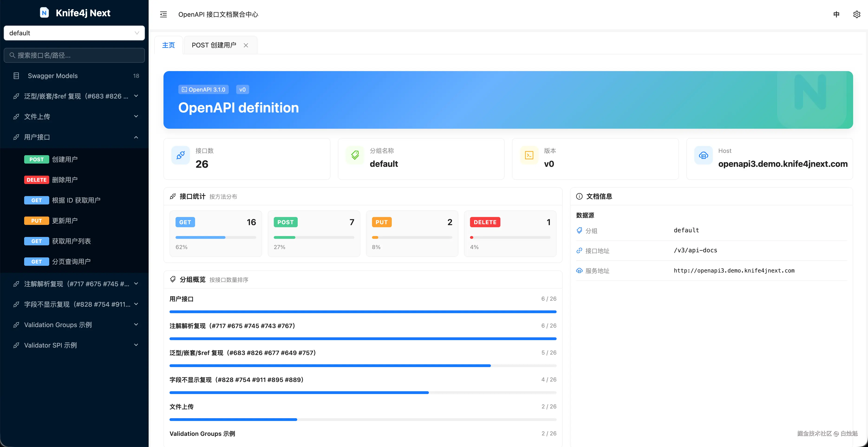
Task: Open PUT 更新用户 endpoint
Action: click(x=74, y=221)
